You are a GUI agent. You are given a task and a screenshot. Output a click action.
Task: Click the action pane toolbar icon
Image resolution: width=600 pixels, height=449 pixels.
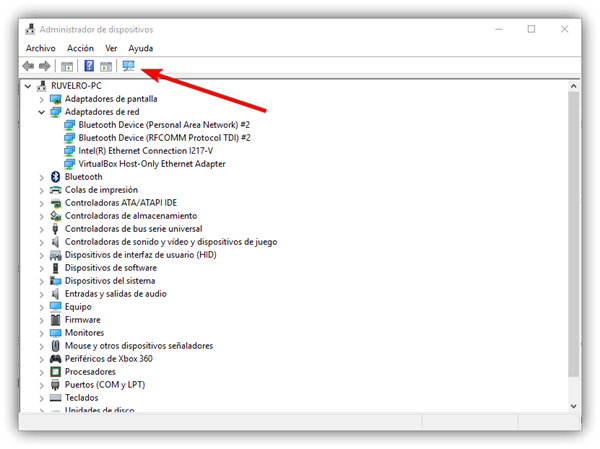[x=106, y=67]
